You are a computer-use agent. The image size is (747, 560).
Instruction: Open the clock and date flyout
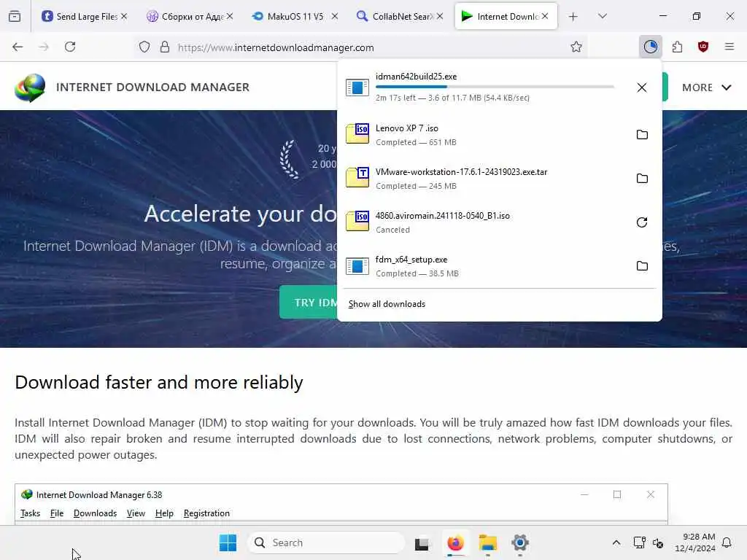(x=694, y=542)
